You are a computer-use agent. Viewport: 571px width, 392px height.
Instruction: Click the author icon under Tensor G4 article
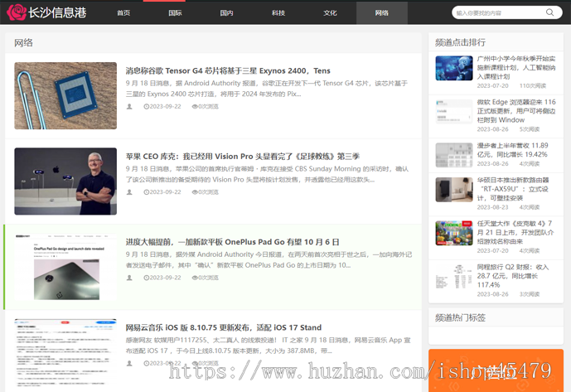point(129,107)
